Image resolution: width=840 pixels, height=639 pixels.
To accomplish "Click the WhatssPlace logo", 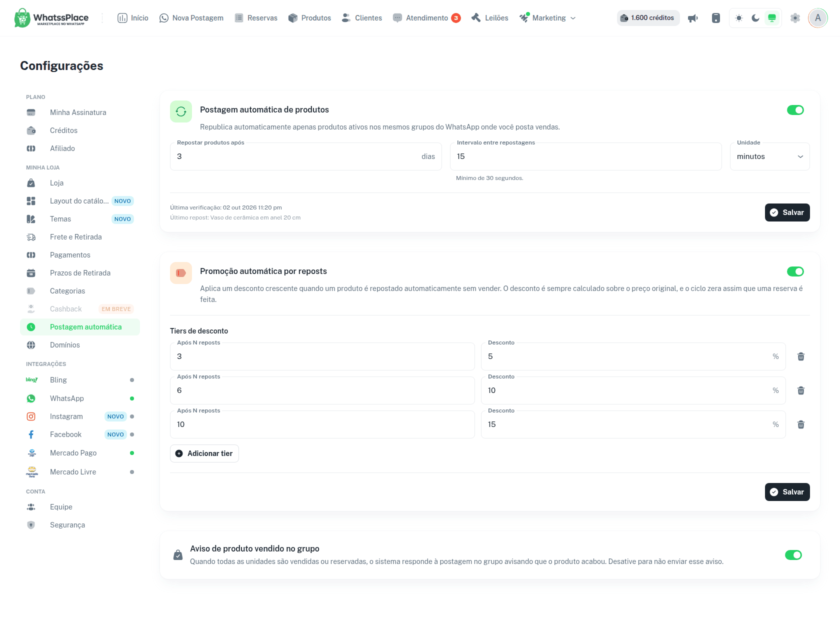I will (x=51, y=18).
